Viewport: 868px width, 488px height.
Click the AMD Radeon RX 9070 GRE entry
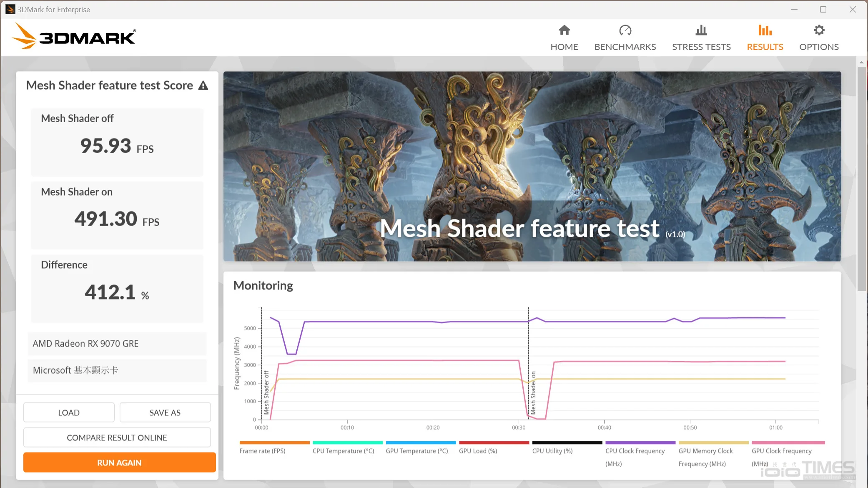point(117,344)
